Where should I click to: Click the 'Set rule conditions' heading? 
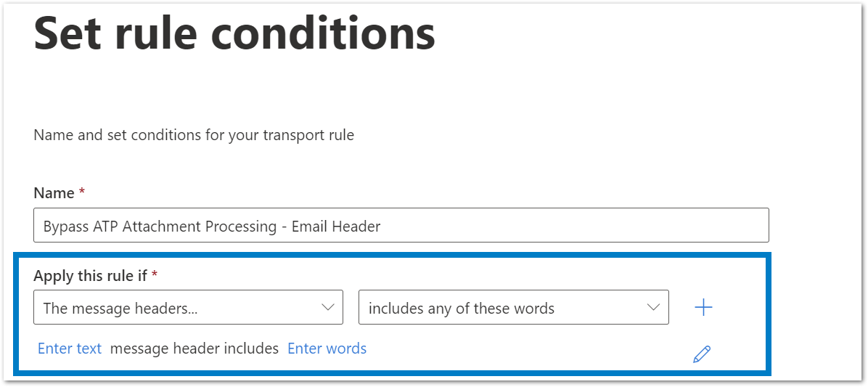click(x=234, y=33)
